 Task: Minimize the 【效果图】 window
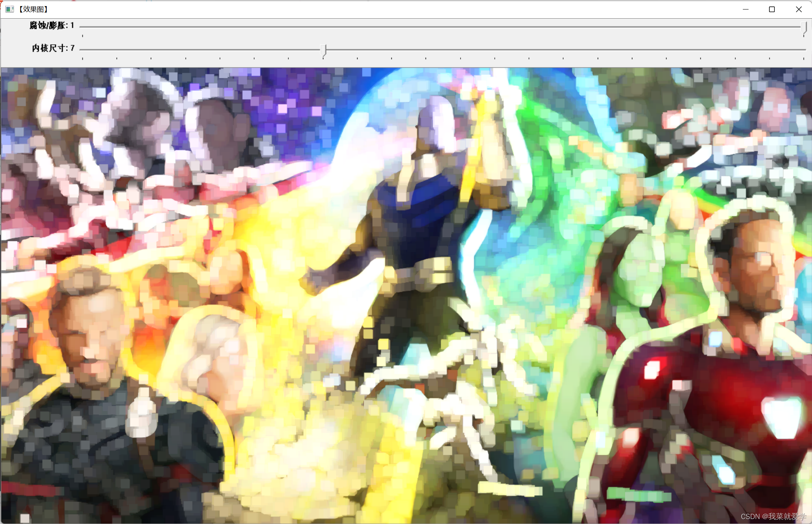pyautogui.click(x=746, y=9)
